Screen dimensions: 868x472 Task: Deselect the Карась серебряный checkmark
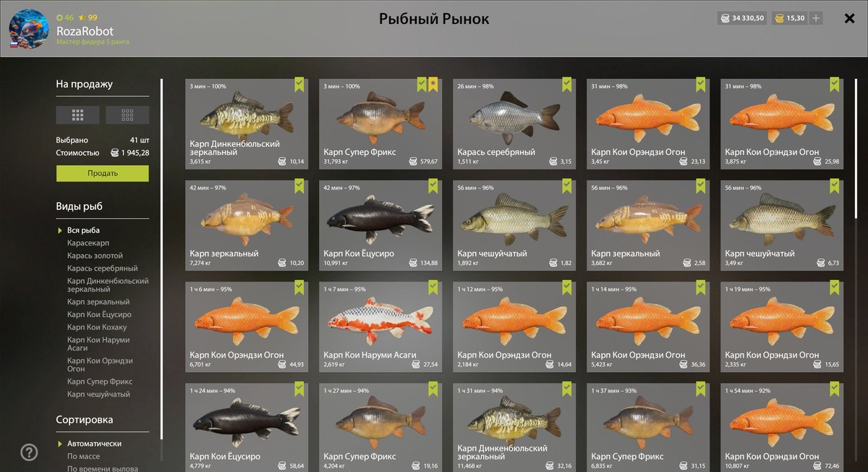[566, 85]
